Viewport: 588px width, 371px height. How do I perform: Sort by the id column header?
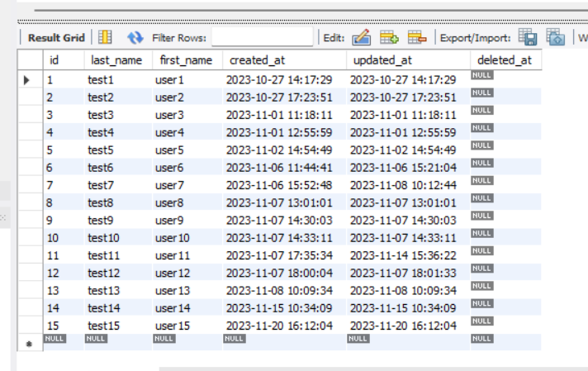coord(55,60)
